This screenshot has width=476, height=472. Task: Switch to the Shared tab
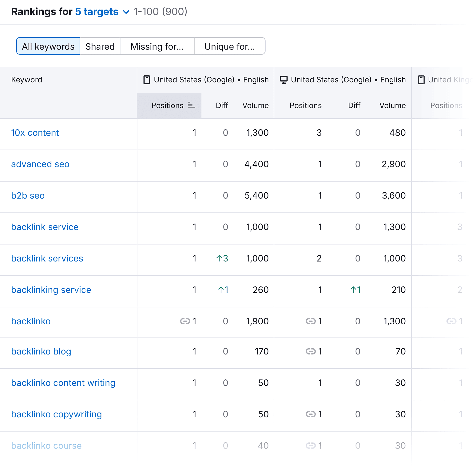click(100, 46)
